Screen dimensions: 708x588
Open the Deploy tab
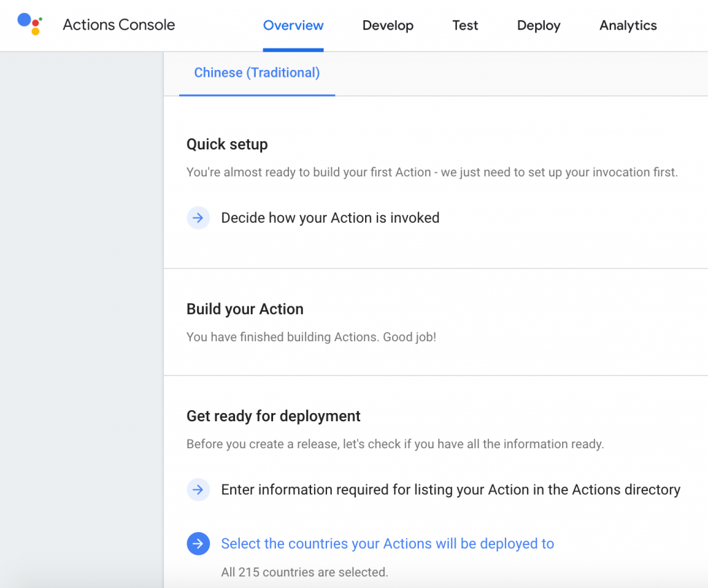coord(539,26)
